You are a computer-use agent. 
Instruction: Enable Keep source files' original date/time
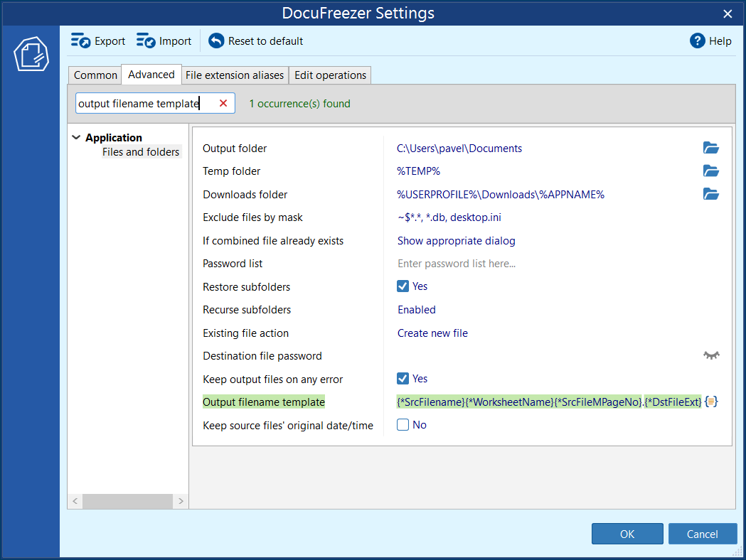[x=403, y=424]
